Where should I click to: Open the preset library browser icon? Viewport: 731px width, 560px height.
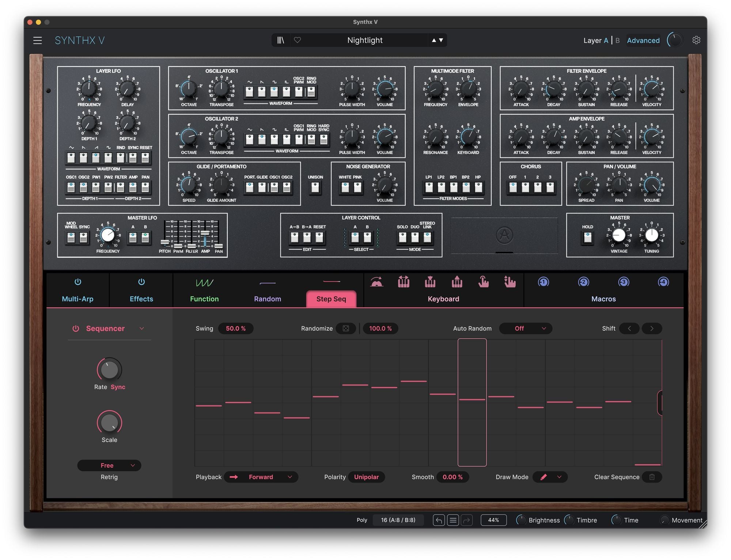281,40
